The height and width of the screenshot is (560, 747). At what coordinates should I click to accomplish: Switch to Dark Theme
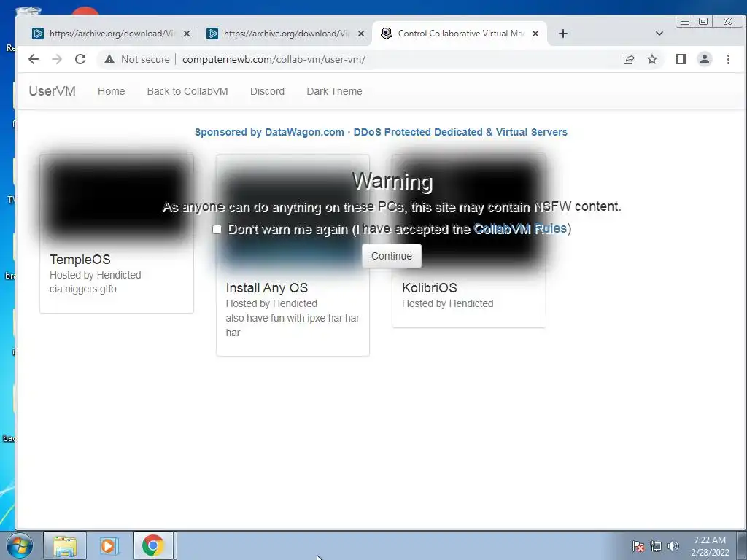[x=334, y=91]
